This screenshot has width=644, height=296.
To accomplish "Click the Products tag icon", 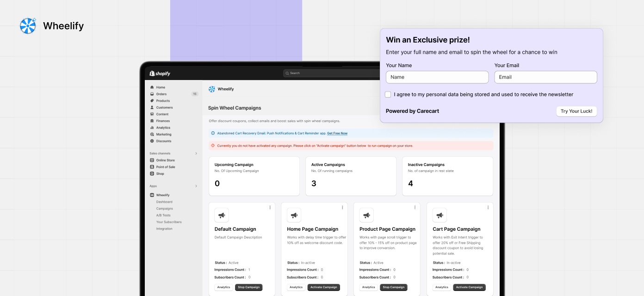I will point(152,101).
